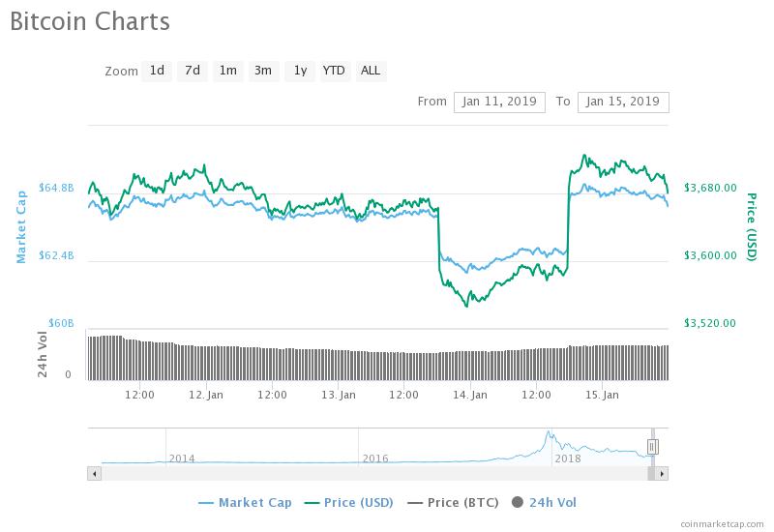This screenshot has width=774, height=532.
Task: Toggle the Market Cap series legend
Action: [x=245, y=503]
